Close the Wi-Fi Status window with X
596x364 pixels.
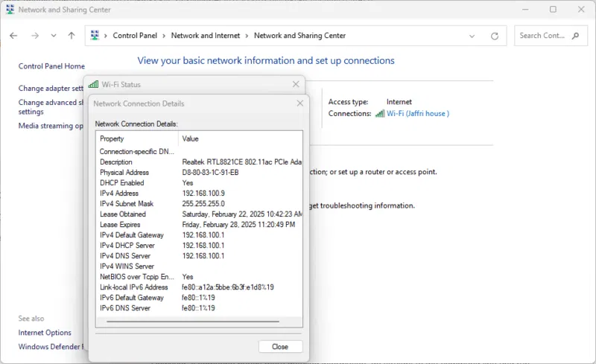click(296, 84)
